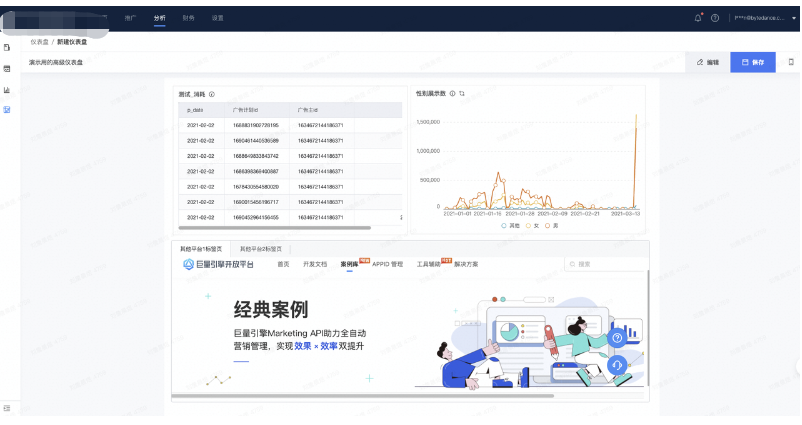Click the dashboard title 演示用的高级仪表盘
Image resolution: width=802 pixels, height=425 pixels.
[56, 62]
